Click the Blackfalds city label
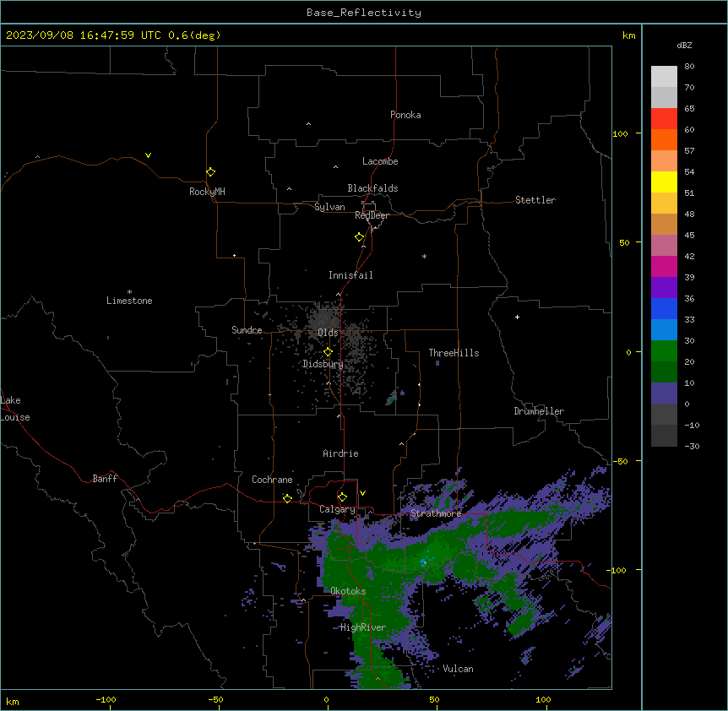Image resolution: width=728 pixels, height=711 pixels. [x=372, y=188]
